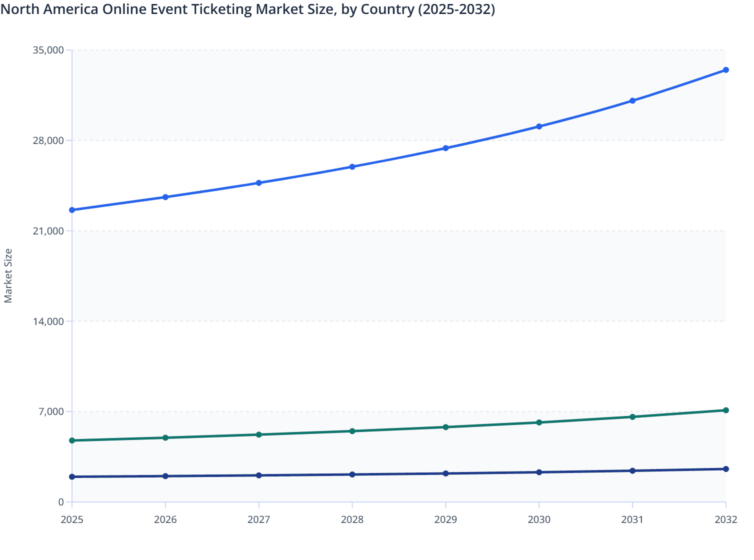Click the 2029 marker on the navy line
The width and height of the screenshot is (754, 560).
click(445, 473)
